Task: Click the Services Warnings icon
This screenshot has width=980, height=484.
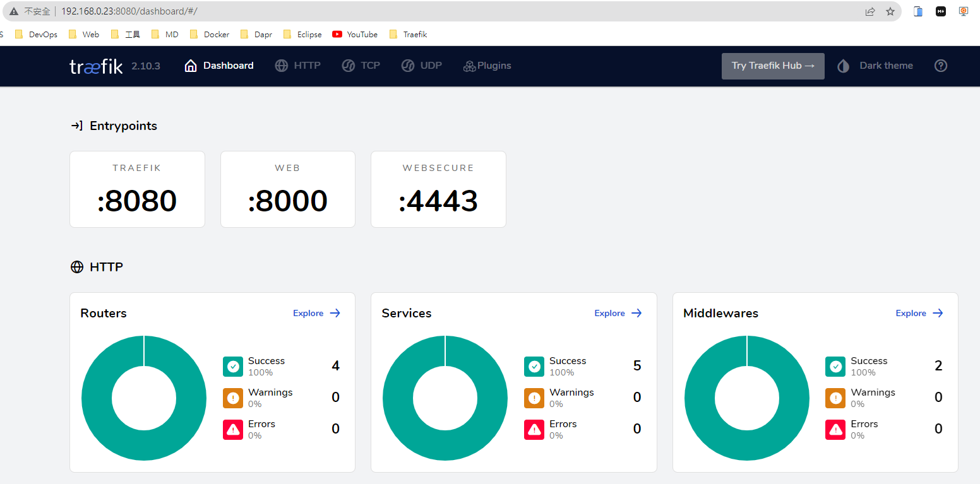Action: pyautogui.click(x=534, y=398)
